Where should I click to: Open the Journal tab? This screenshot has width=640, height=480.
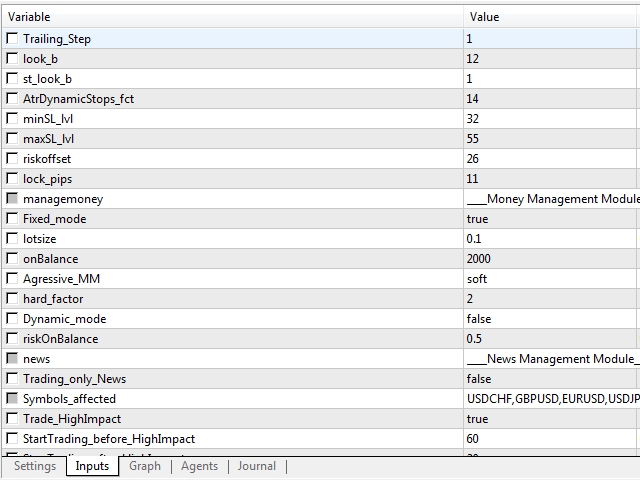[257, 466]
